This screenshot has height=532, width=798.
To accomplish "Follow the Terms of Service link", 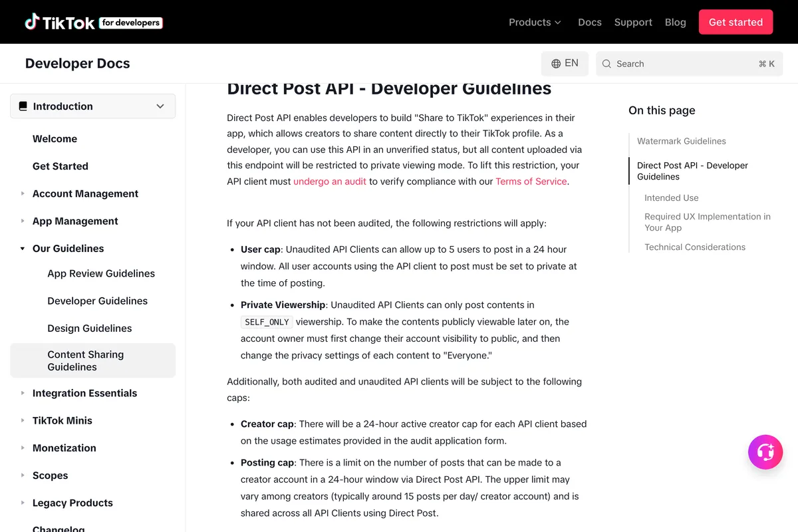I will pos(531,182).
